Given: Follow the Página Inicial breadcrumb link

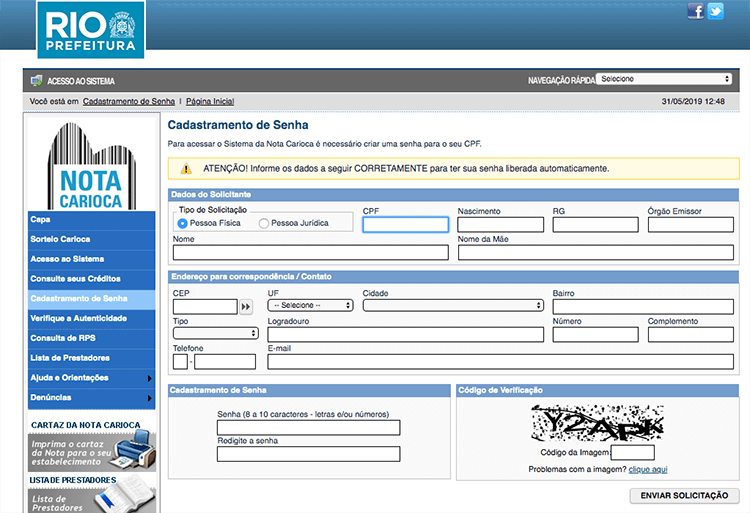Looking at the screenshot, I should pyautogui.click(x=210, y=102).
